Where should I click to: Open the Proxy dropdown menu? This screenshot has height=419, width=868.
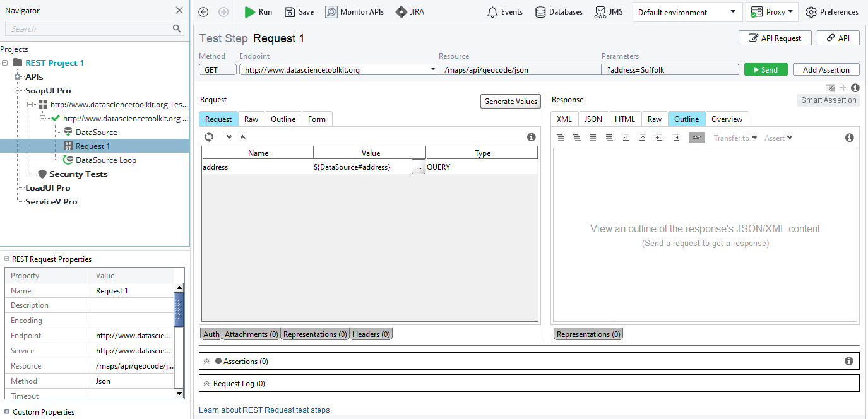[772, 12]
